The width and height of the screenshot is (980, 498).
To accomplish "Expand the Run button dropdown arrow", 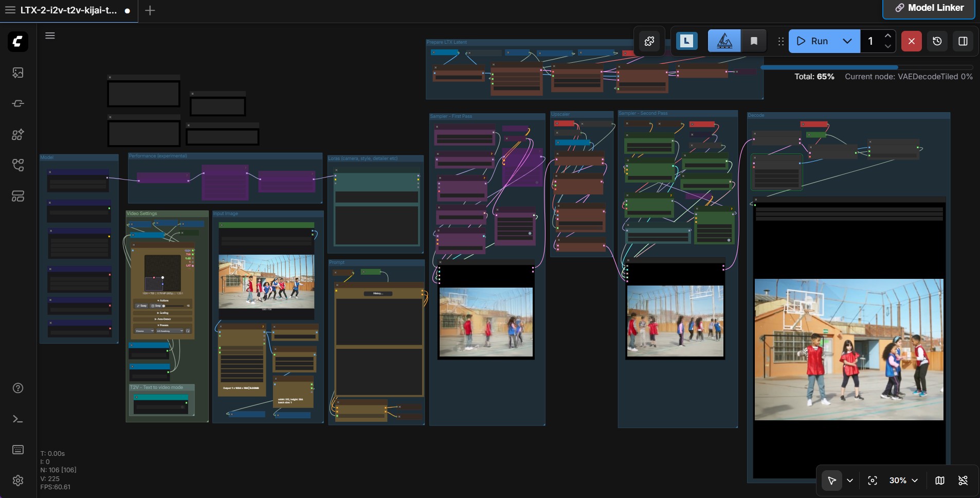I will pos(847,41).
